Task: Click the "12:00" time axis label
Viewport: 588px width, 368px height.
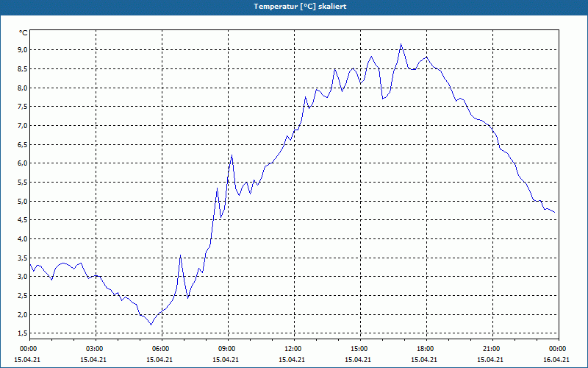Action: point(294,349)
